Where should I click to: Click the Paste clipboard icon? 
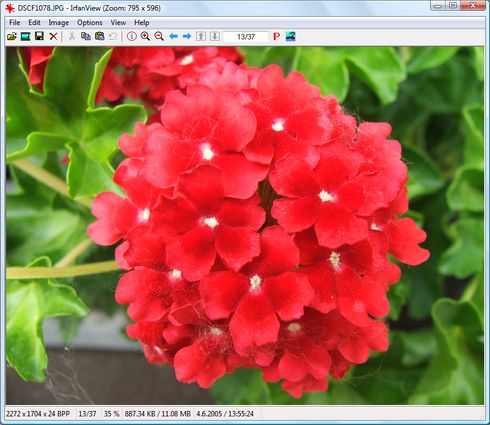[x=100, y=36]
